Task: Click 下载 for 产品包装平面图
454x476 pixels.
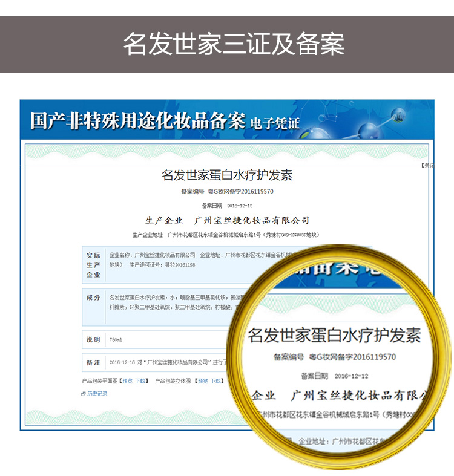Action: pyautogui.click(x=140, y=381)
